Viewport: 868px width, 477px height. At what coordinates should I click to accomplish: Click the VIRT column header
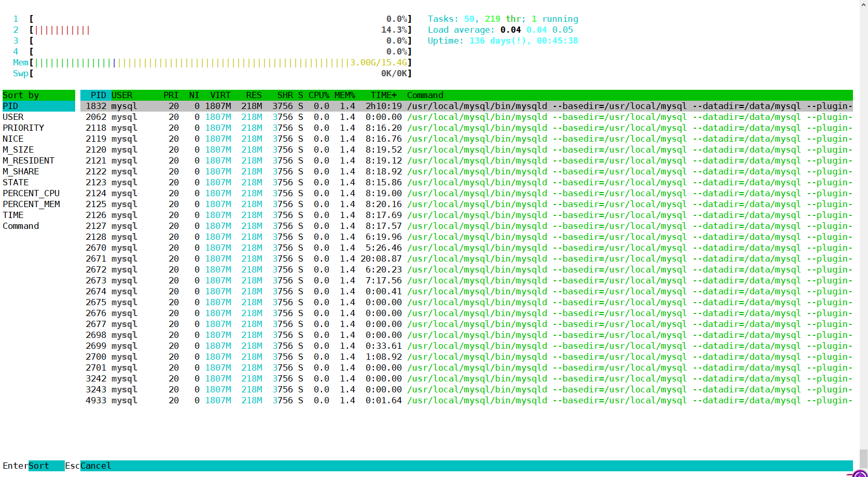point(220,95)
